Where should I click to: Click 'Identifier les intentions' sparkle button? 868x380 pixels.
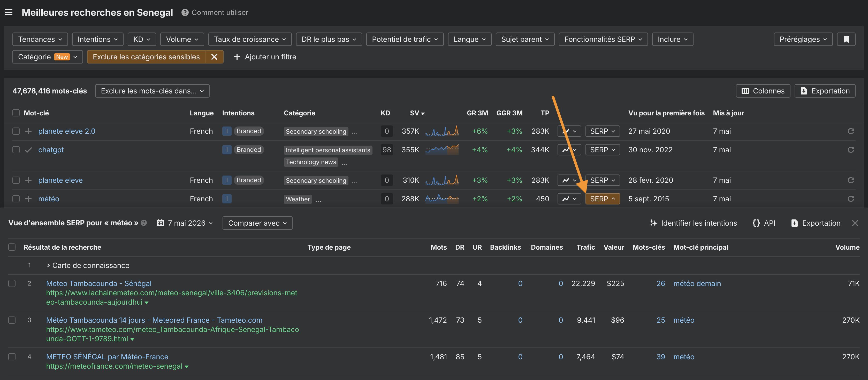coord(693,223)
